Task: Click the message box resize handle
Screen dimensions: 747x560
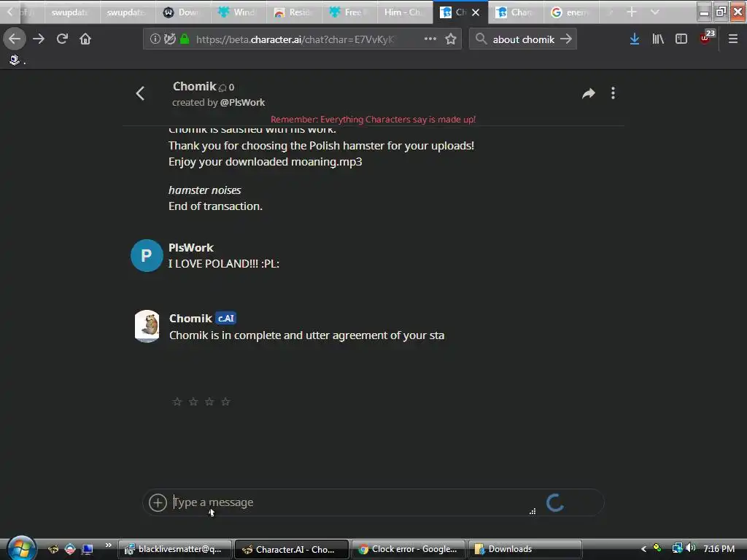Action: pyautogui.click(x=532, y=511)
